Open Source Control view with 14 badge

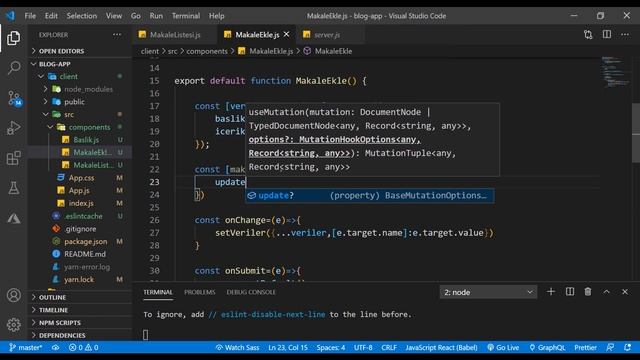tap(14, 98)
